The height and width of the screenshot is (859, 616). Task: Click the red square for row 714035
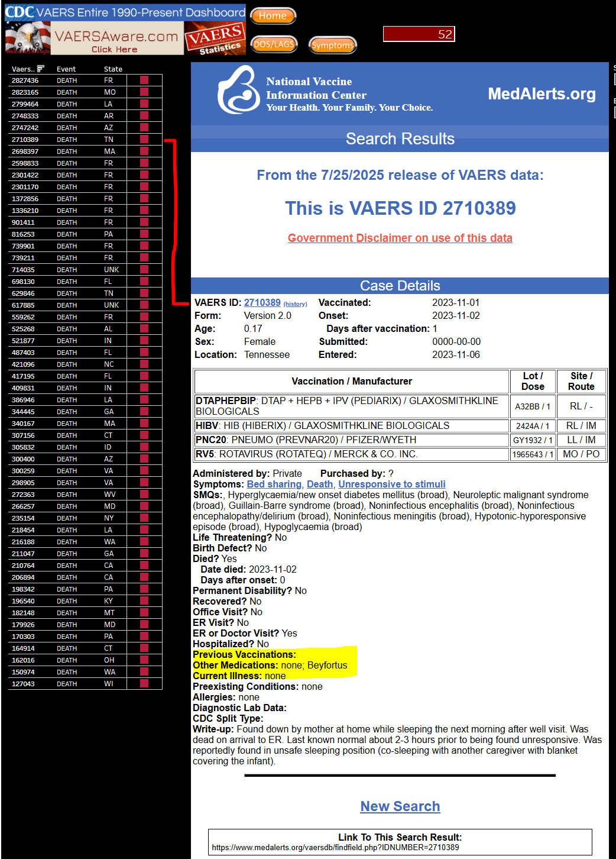pos(144,269)
